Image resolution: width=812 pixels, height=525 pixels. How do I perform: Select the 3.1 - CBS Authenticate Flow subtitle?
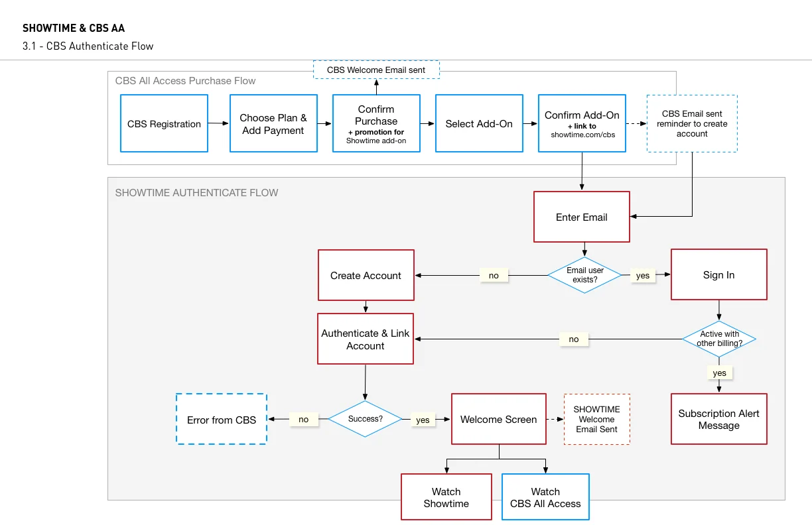[88, 46]
